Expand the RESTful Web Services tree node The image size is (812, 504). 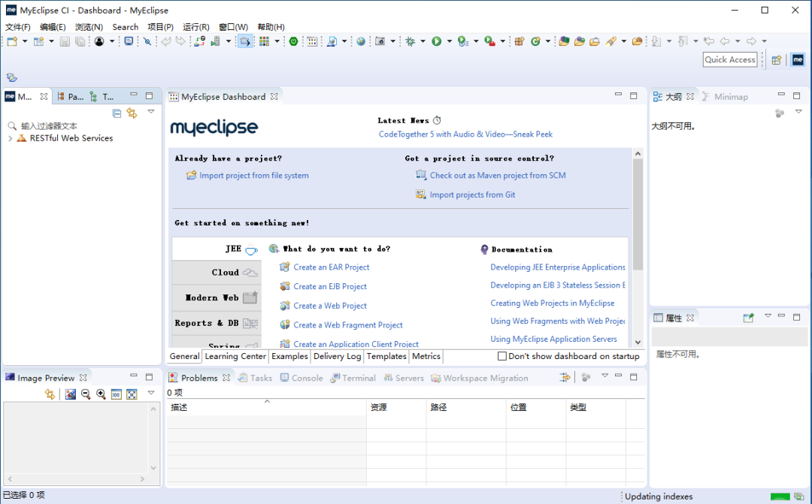(11, 138)
